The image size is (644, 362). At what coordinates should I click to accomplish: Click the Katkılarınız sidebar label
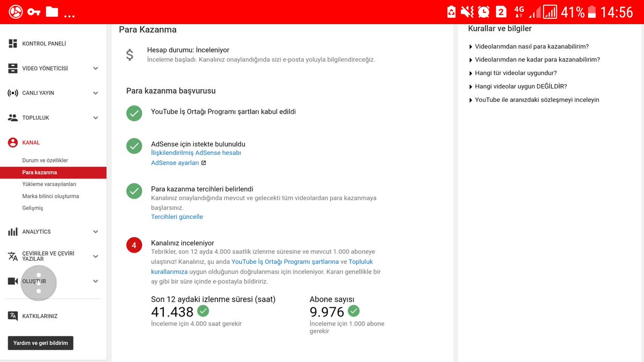pos(40,316)
